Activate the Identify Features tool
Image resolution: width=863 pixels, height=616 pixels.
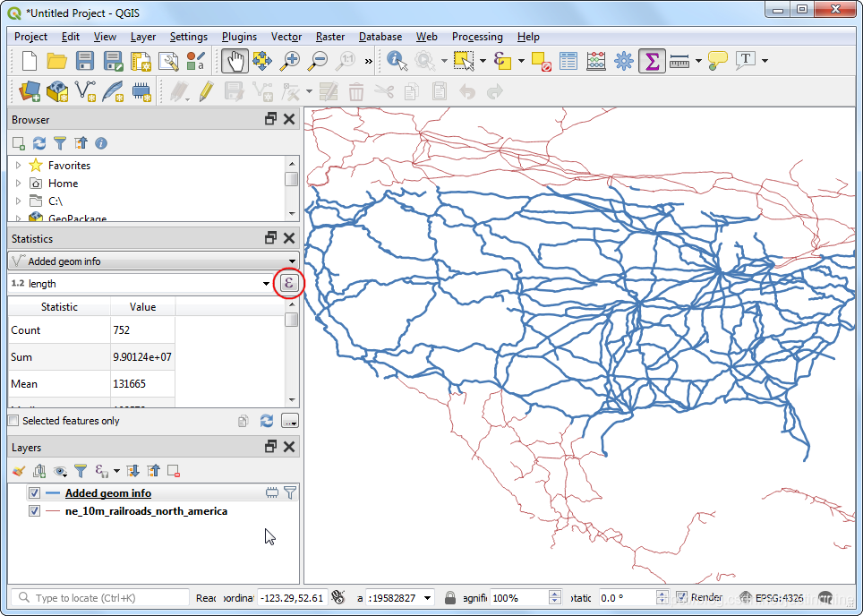[x=397, y=61]
